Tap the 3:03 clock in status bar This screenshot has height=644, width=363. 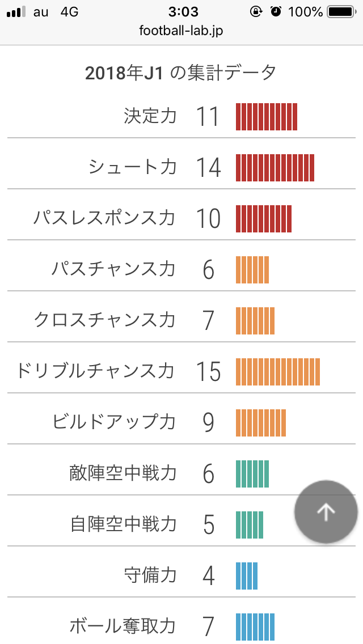(x=183, y=12)
